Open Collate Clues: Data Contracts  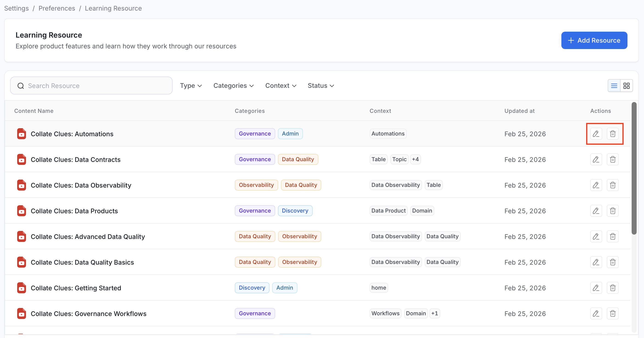pyautogui.click(x=76, y=160)
